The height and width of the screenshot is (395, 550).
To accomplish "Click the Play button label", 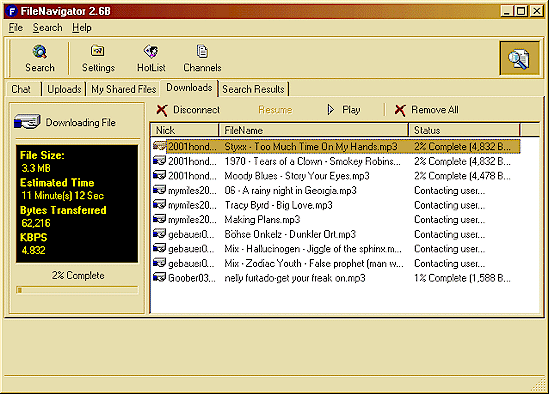I will pos(351,110).
